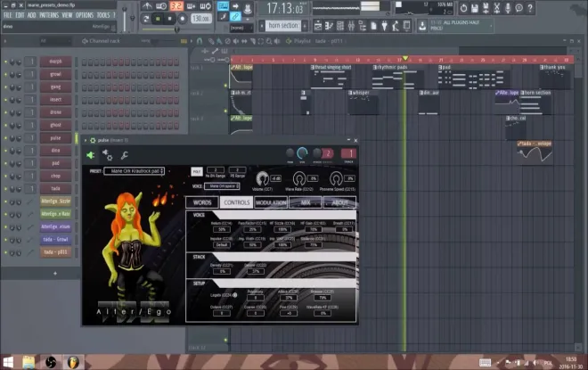
Task: Open File Explorer from the Windows taskbar
Action: coord(29,362)
